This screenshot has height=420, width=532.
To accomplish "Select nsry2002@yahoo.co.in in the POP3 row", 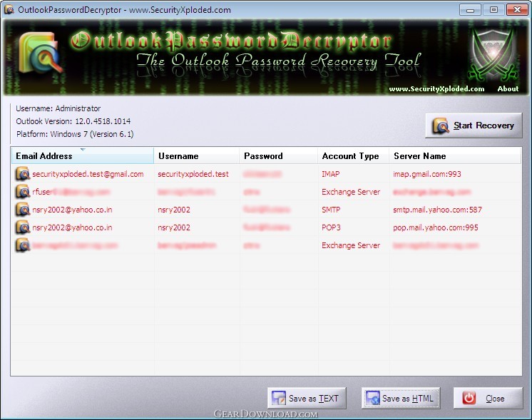I will [x=72, y=227].
